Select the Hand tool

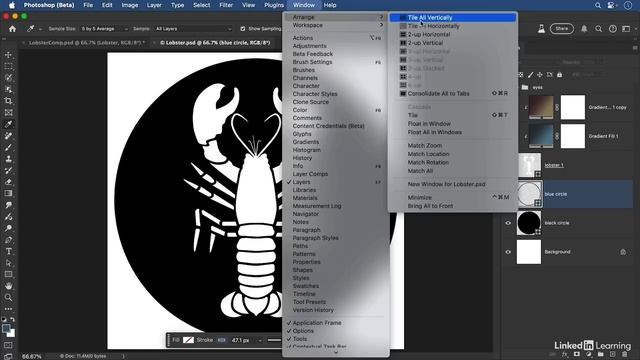point(8,286)
